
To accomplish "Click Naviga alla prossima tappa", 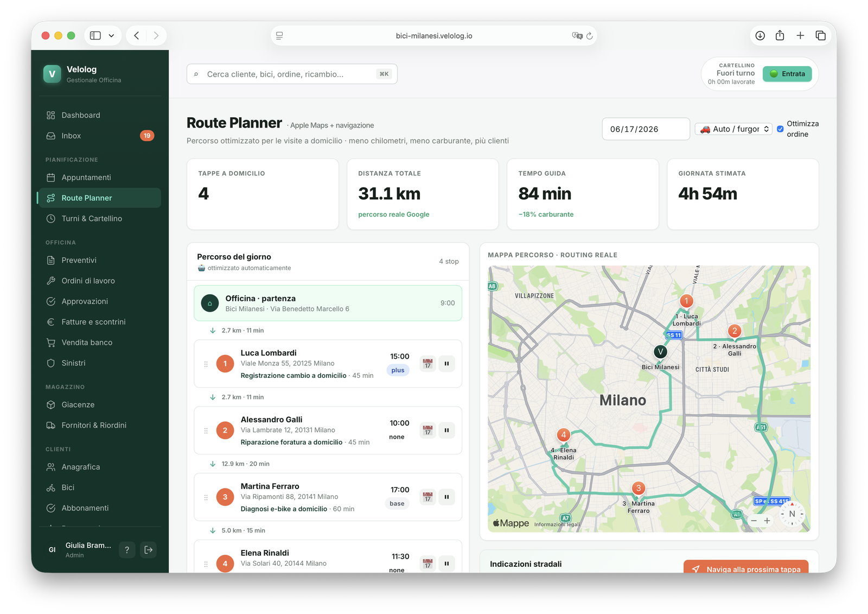I will click(746, 567).
